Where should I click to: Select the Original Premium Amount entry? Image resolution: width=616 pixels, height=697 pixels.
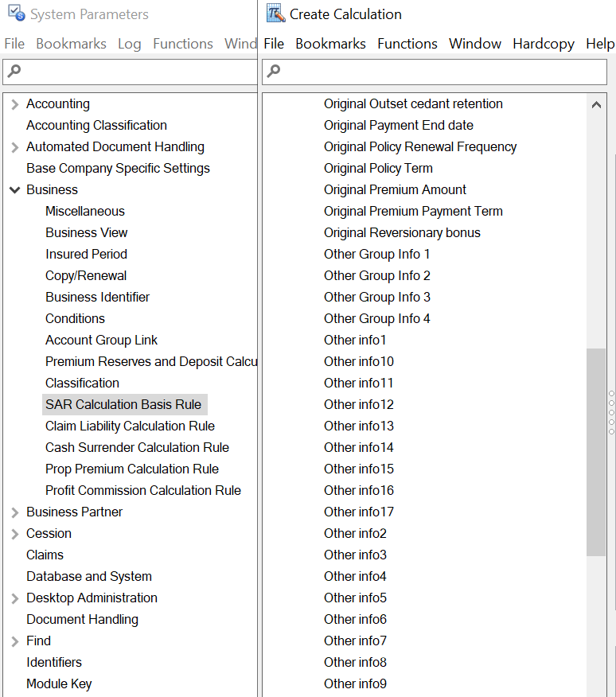click(395, 189)
